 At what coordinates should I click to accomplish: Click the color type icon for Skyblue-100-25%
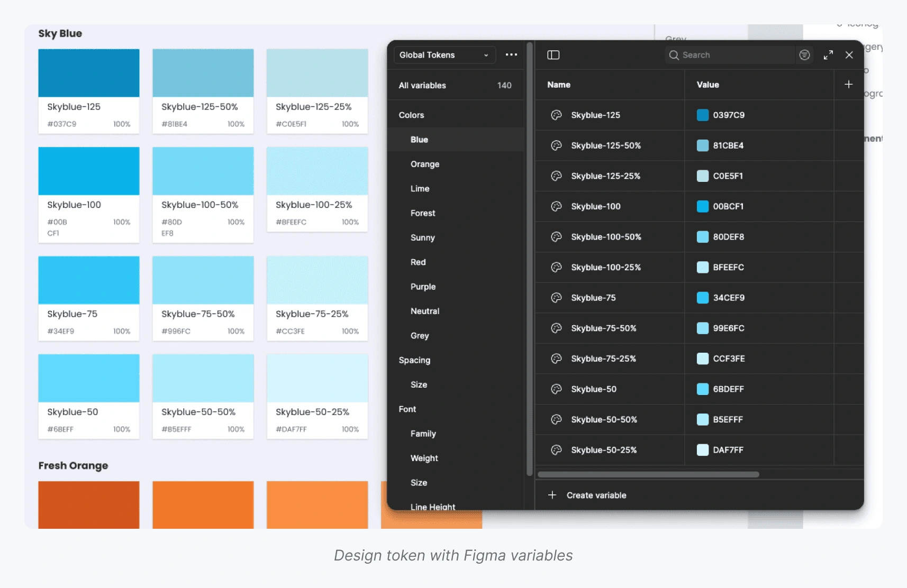pyautogui.click(x=556, y=268)
